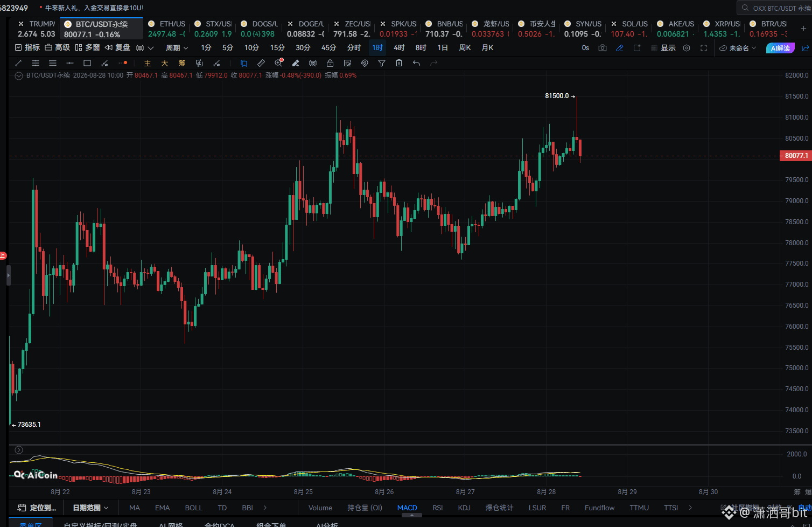Select the parallel channel lines tool
Screen dimensions: 812x527
pos(36,63)
